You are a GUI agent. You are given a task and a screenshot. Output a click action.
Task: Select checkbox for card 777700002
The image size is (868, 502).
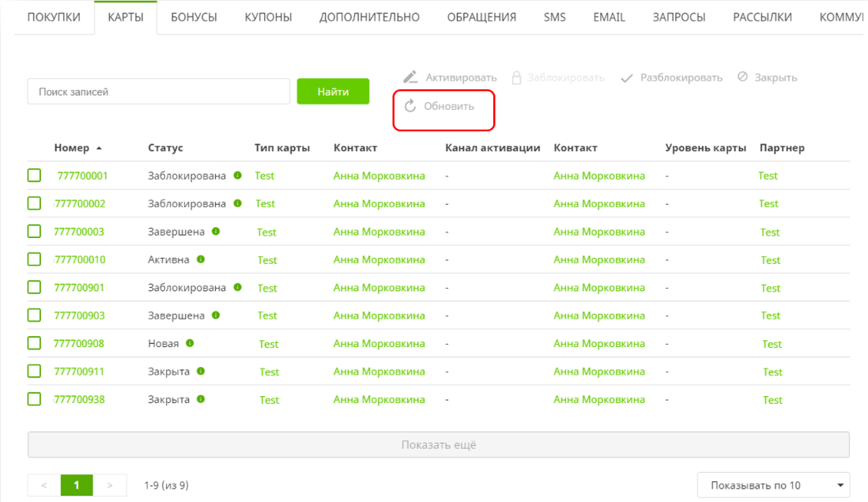pos(34,203)
